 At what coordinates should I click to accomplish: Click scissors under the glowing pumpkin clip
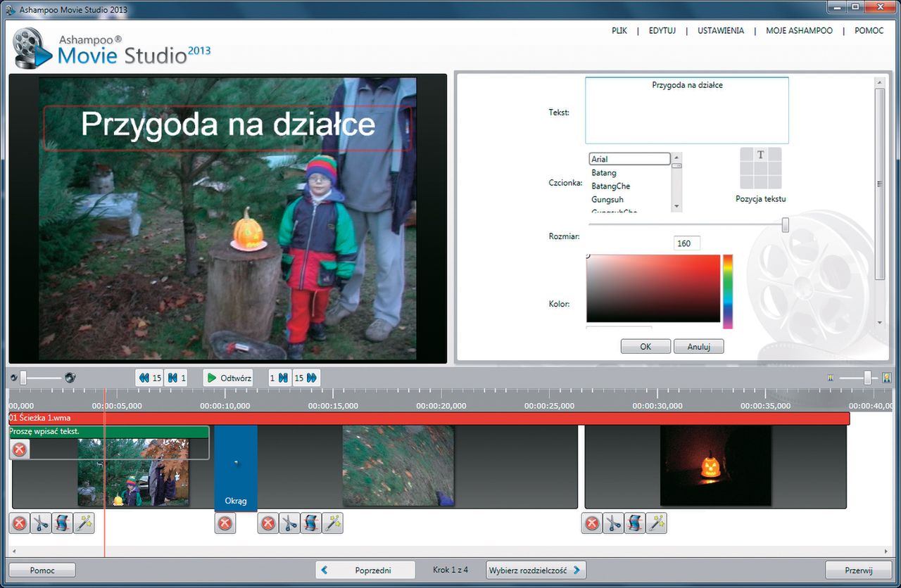coord(613,523)
